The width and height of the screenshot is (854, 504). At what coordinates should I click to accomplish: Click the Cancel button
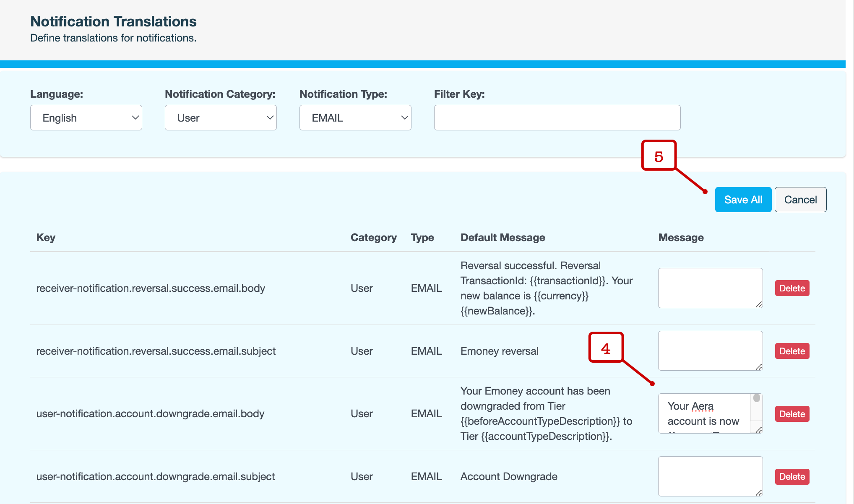coord(800,200)
